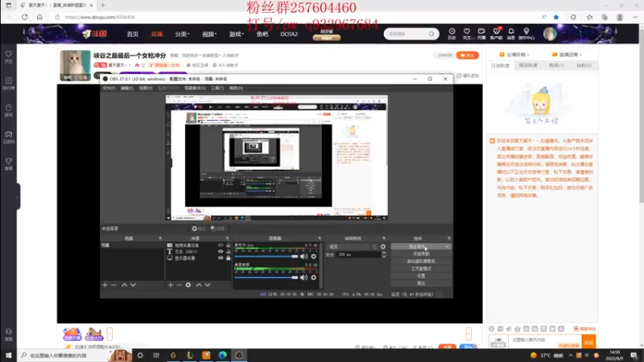Add a new scene with the plus icon
Screen dimensions: 644x362
pyautogui.click(x=105, y=285)
